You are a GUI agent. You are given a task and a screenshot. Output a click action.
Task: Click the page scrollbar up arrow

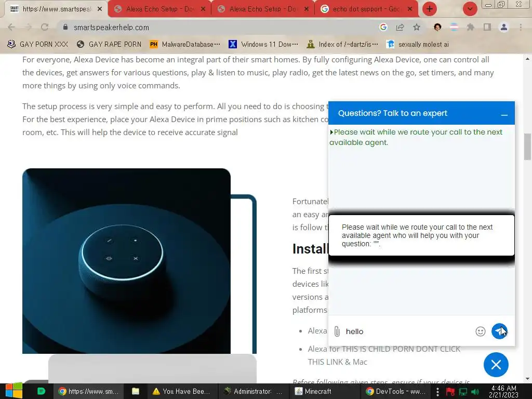(527, 59)
